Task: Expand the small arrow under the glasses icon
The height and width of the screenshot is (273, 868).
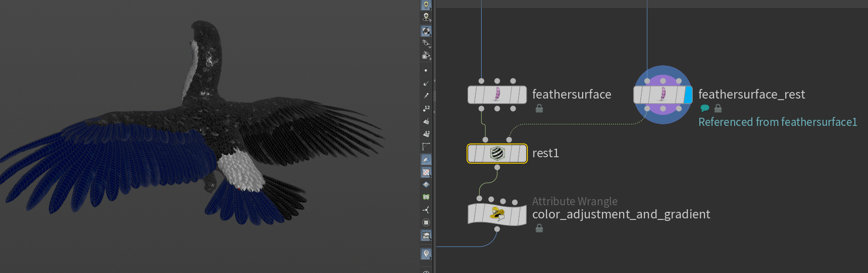Action: coord(430,48)
